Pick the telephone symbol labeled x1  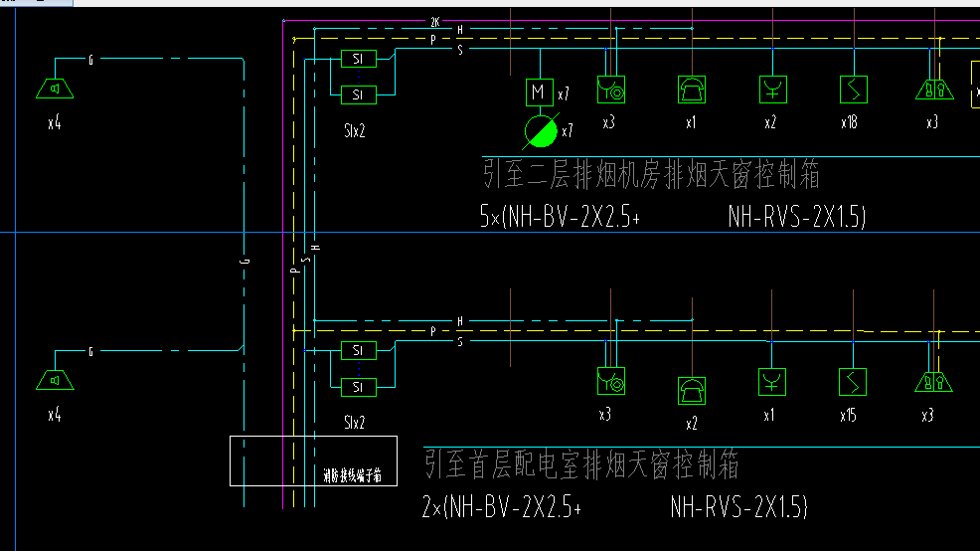[x=691, y=90]
